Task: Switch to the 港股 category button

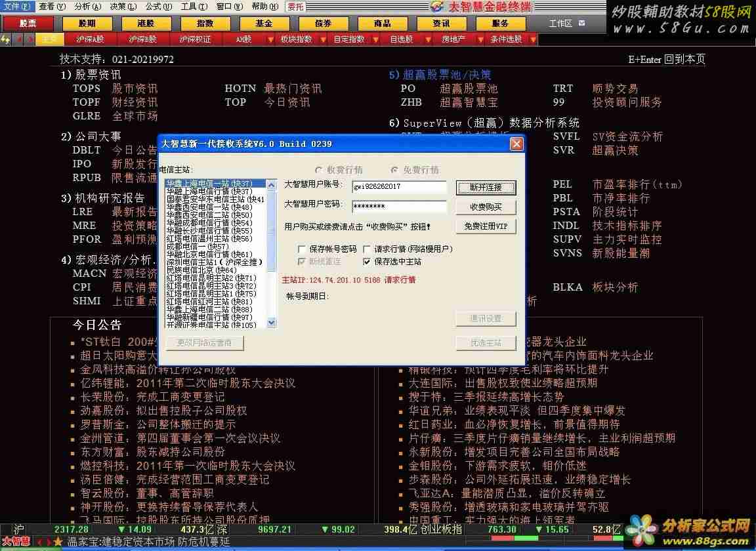Action: pos(146,23)
